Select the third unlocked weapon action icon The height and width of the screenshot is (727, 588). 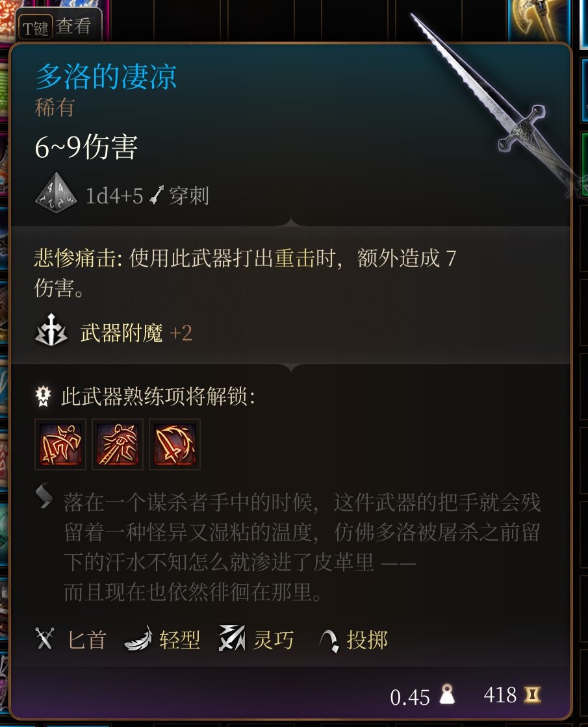pyautogui.click(x=174, y=444)
